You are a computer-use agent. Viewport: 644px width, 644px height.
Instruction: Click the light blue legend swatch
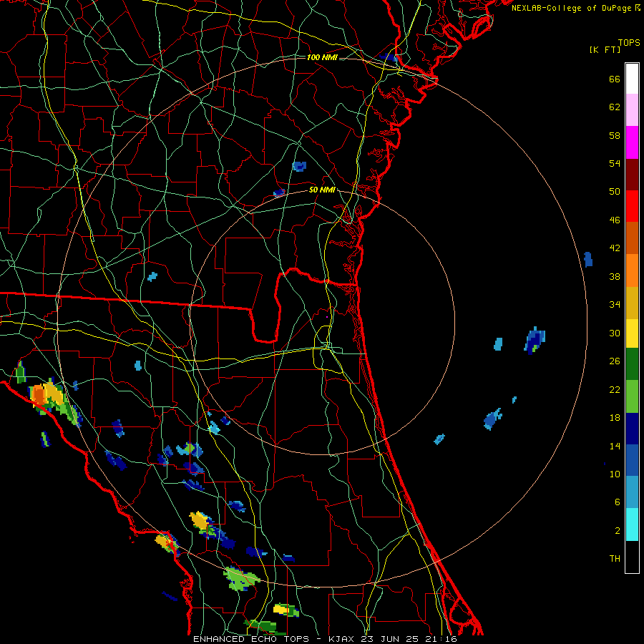632,492
